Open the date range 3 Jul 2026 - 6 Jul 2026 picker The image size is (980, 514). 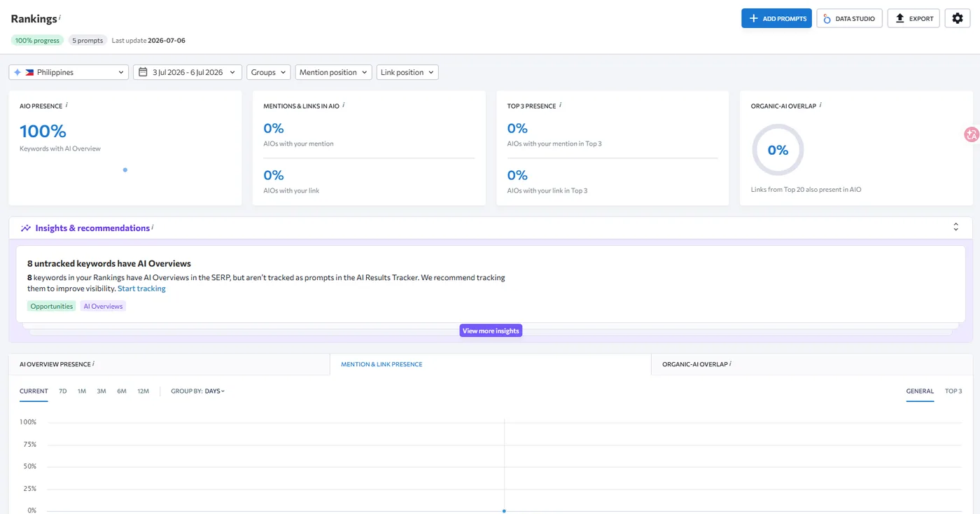pyautogui.click(x=188, y=72)
